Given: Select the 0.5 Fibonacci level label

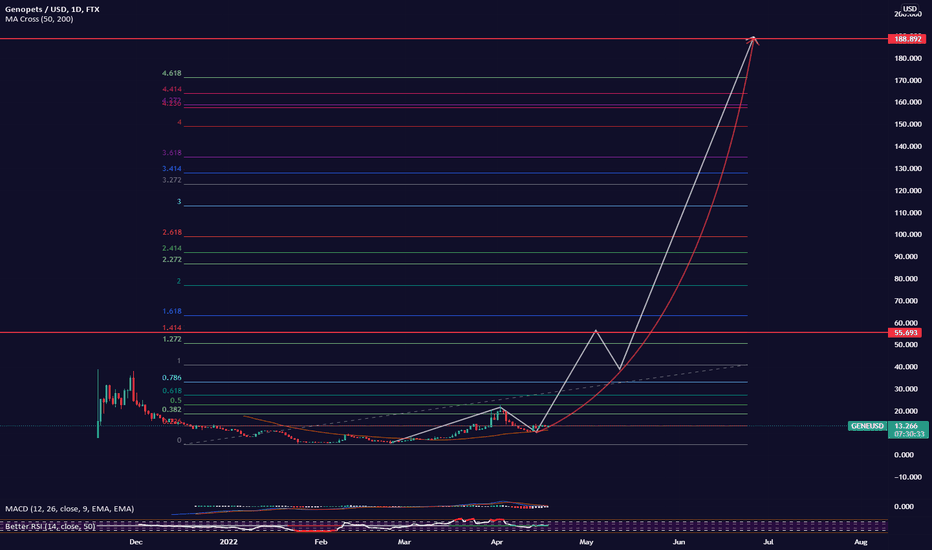Looking at the screenshot, I should click(x=176, y=401).
